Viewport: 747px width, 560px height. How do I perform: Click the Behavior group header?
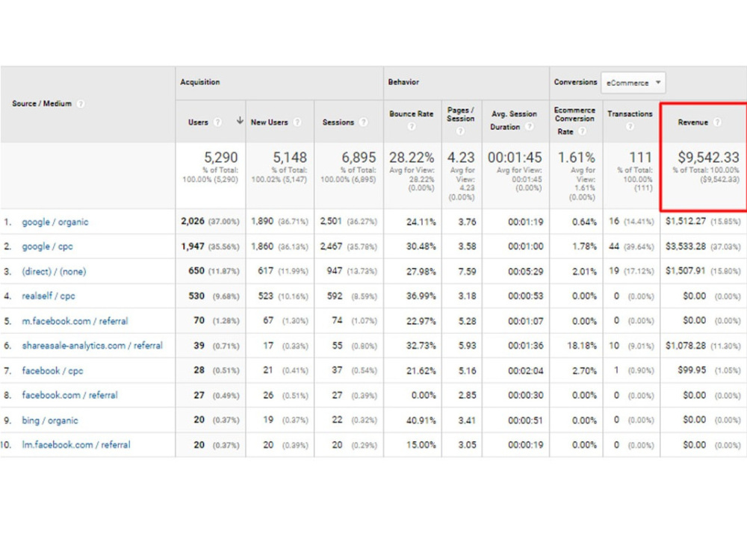pyautogui.click(x=403, y=82)
